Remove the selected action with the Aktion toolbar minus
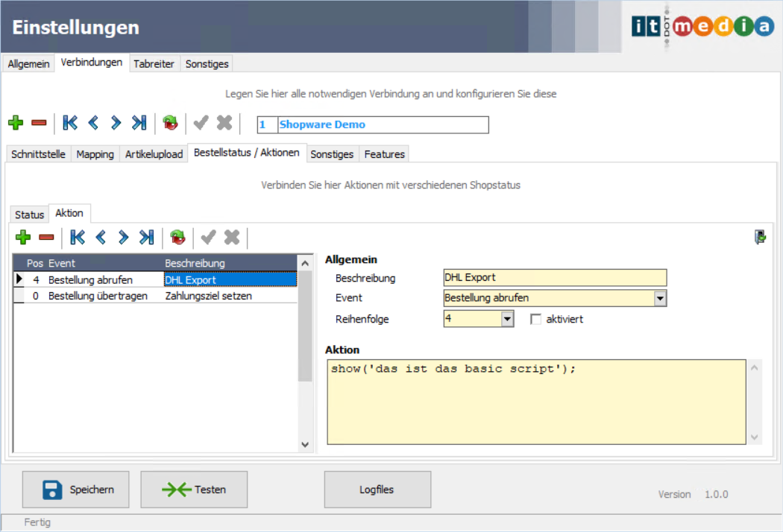This screenshot has width=783, height=532. click(x=46, y=238)
